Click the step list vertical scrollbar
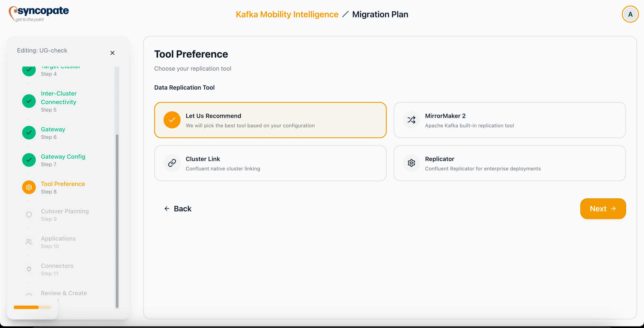This screenshot has height=328, width=644. tap(117, 220)
